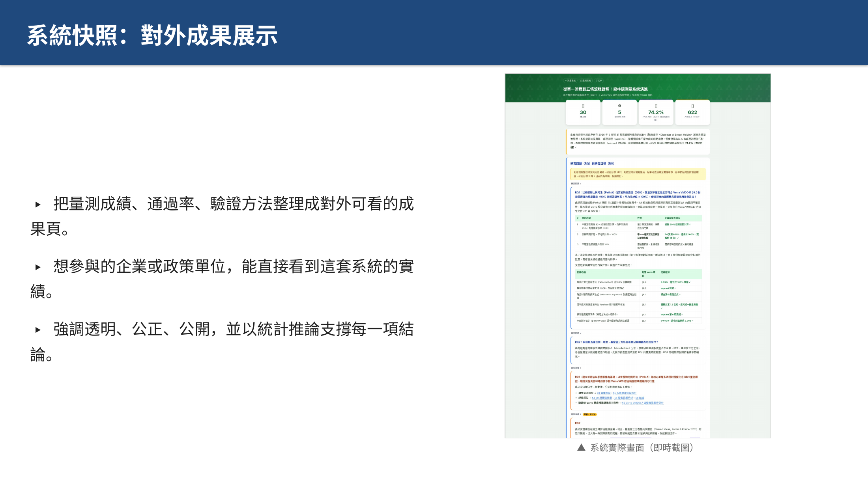The height and width of the screenshot is (488, 868).
Task: Click the 'RQ2' question heading in the screenshot
Action: coord(616,342)
